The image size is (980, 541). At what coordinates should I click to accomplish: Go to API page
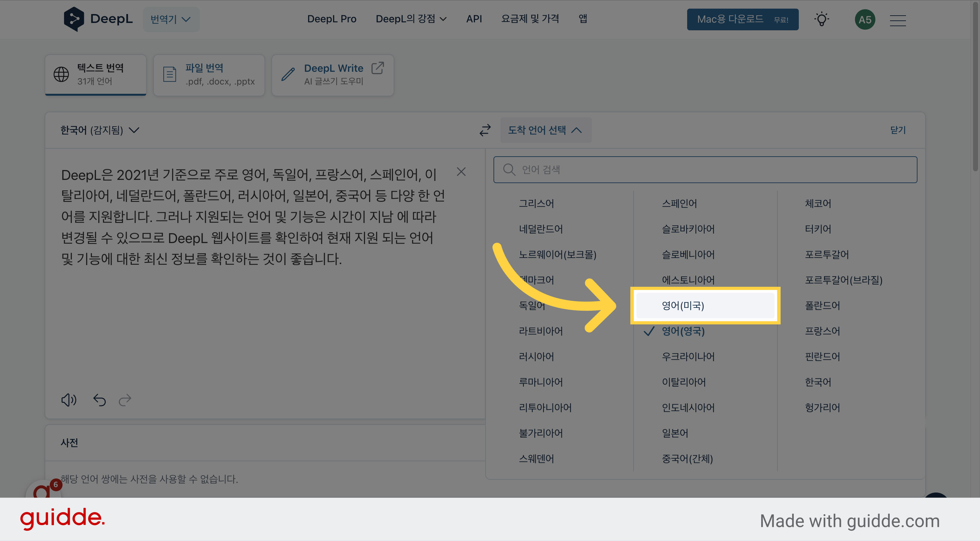474,19
